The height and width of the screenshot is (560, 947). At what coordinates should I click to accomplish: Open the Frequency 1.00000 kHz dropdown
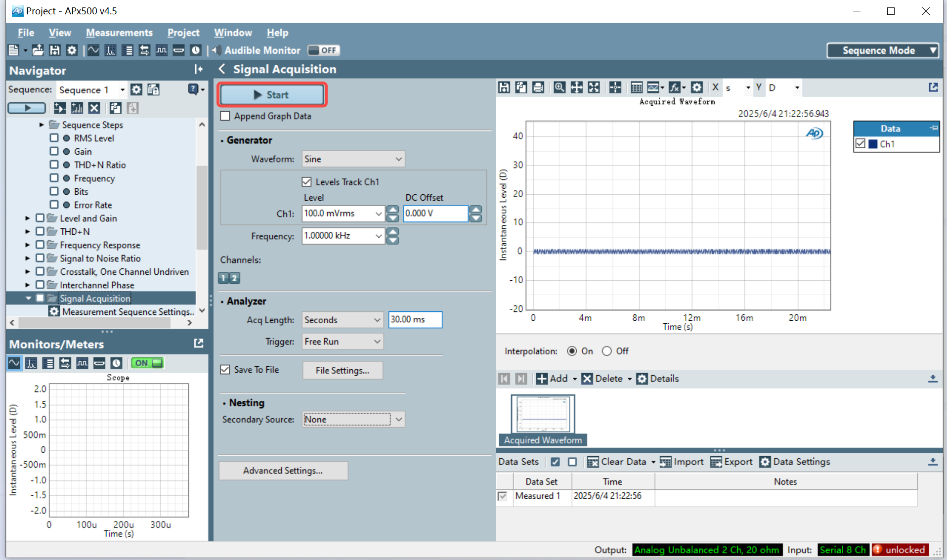point(378,236)
